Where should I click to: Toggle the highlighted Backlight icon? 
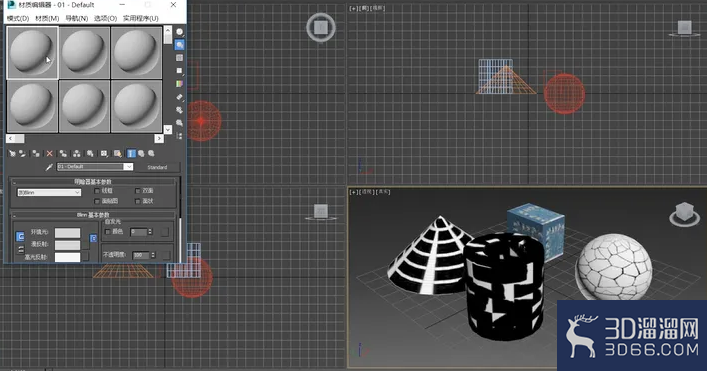179,45
